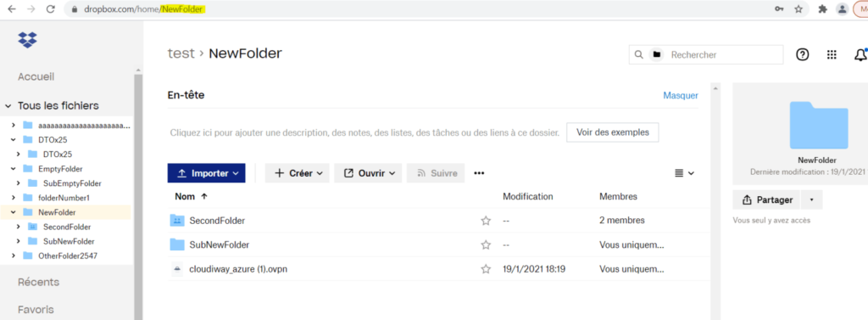Bookmark page with the star icon

(798, 8)
